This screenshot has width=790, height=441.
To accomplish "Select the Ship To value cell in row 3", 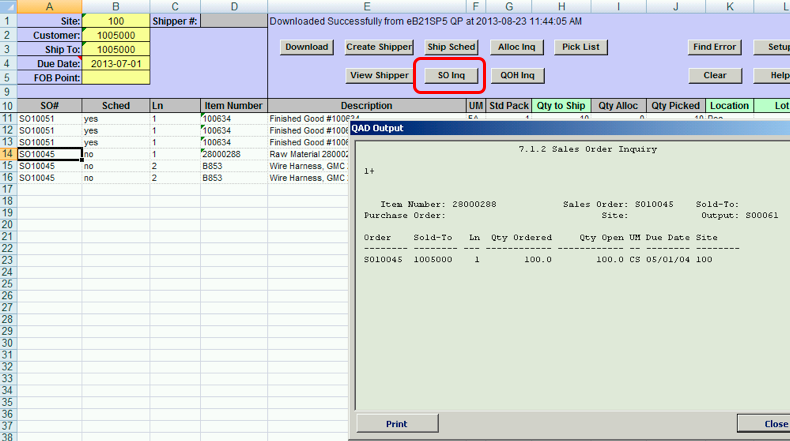I will click(x=116, y=49).
